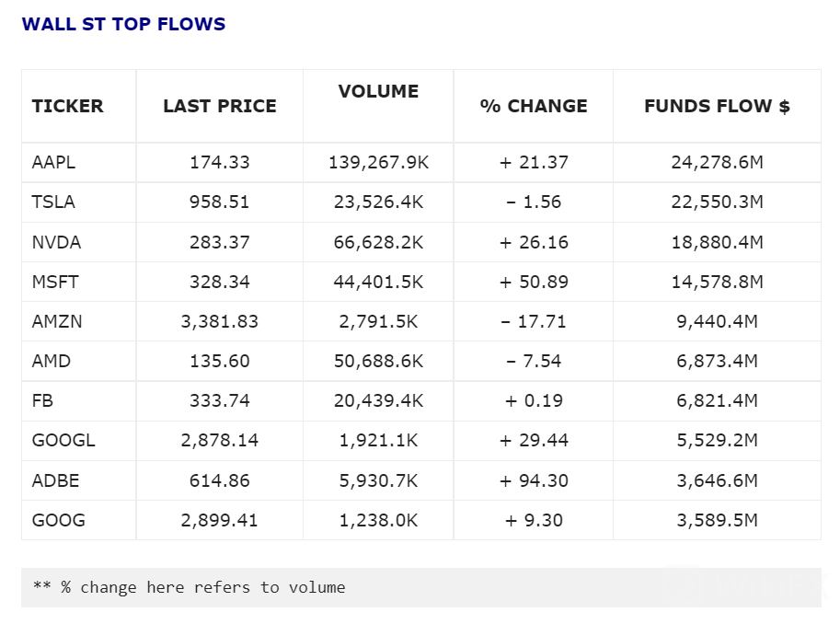Click the % CHANGE column header
Viewport: 840px width, 624px height.
tap(534, 106)
